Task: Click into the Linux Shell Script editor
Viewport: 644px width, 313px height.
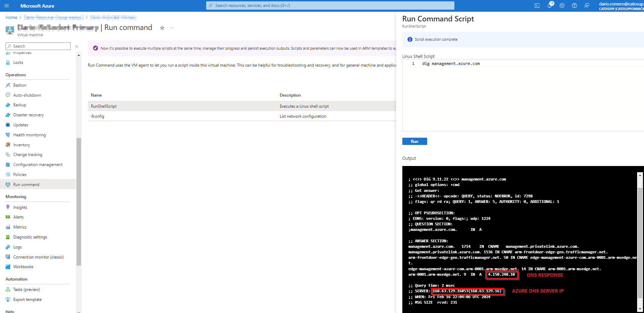Action: 523,96
